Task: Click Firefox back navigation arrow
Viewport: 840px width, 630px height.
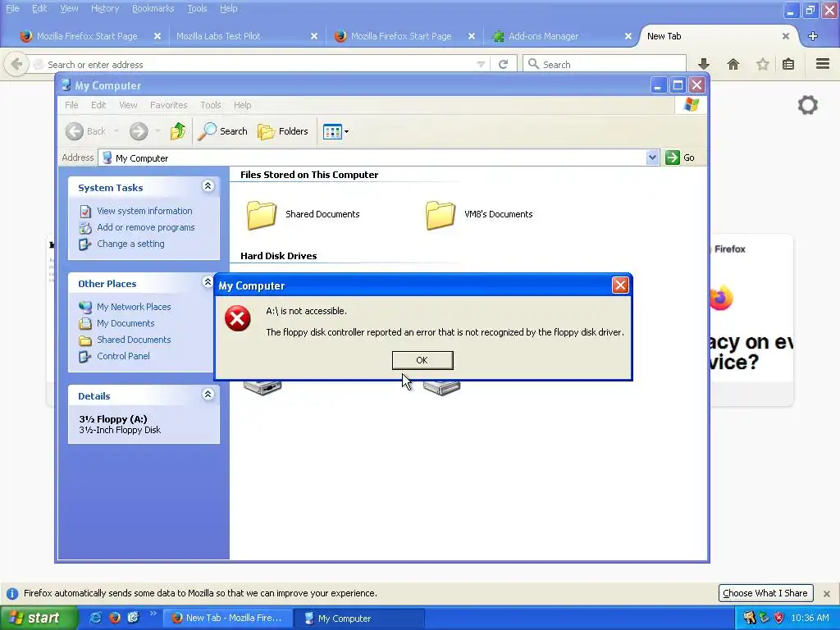Action: 16,64
